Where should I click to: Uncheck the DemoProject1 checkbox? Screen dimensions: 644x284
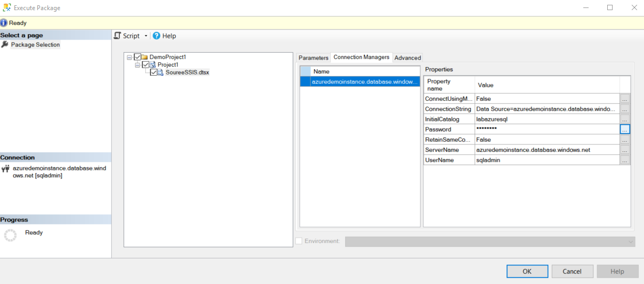pos(137,57)
